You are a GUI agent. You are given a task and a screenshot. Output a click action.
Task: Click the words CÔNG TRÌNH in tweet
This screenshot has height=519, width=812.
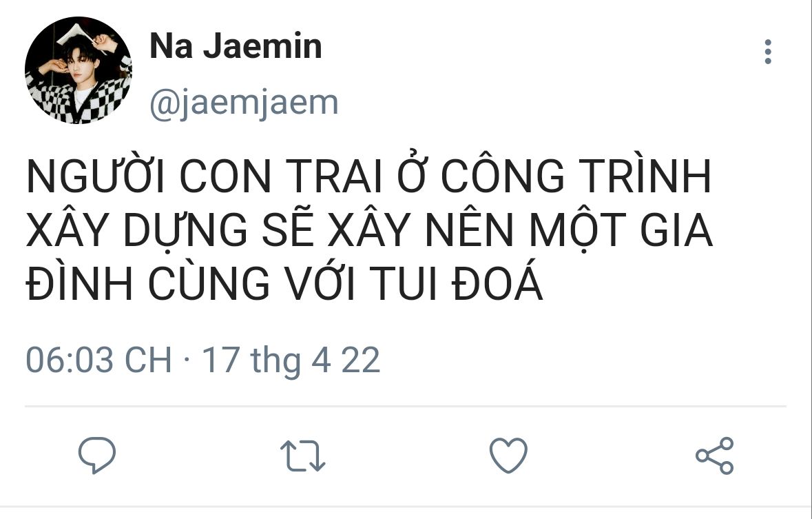pos(576,174)
